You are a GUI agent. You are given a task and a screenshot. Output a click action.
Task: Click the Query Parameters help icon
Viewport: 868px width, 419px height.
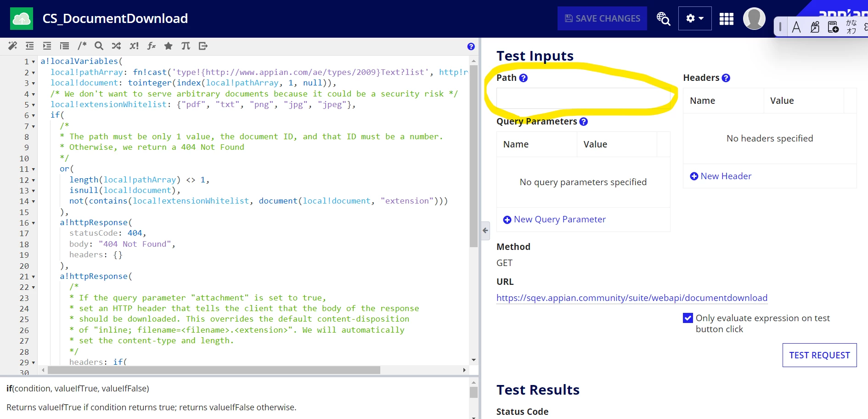[583, 122]
